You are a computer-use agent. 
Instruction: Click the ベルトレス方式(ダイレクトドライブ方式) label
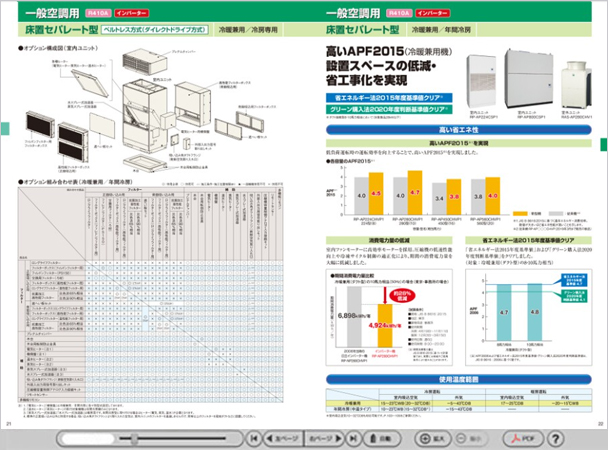pos(155,29)
